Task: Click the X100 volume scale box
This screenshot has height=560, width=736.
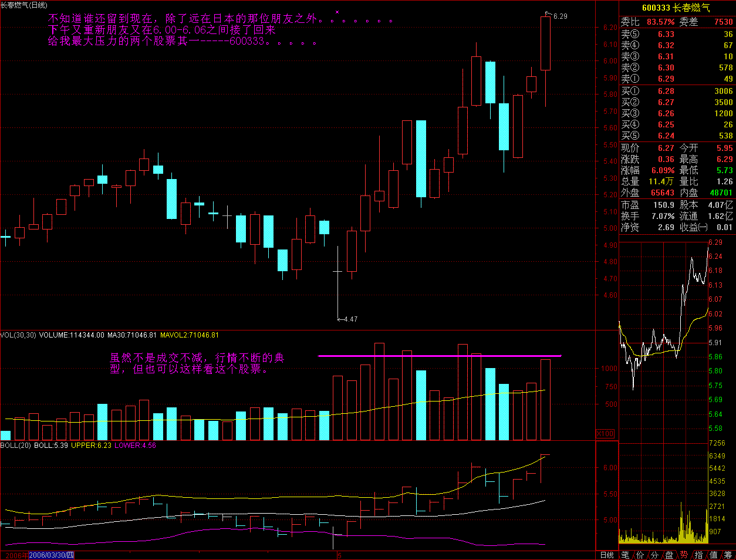Action: point(605,434)
